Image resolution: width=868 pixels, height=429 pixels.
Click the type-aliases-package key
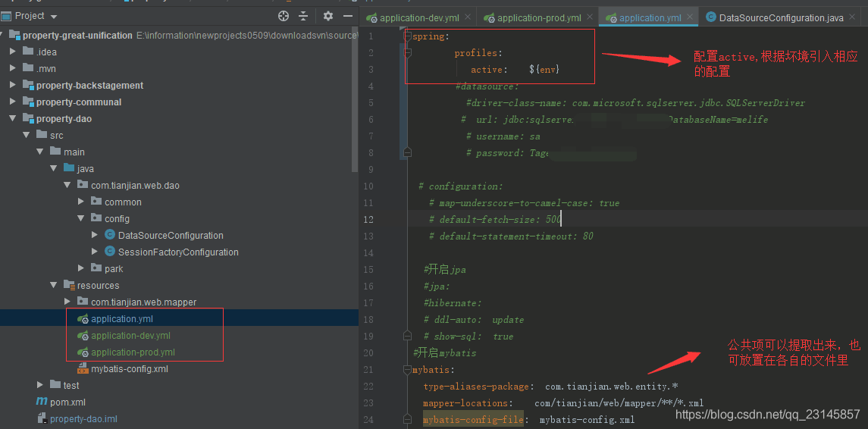(478, 387)
